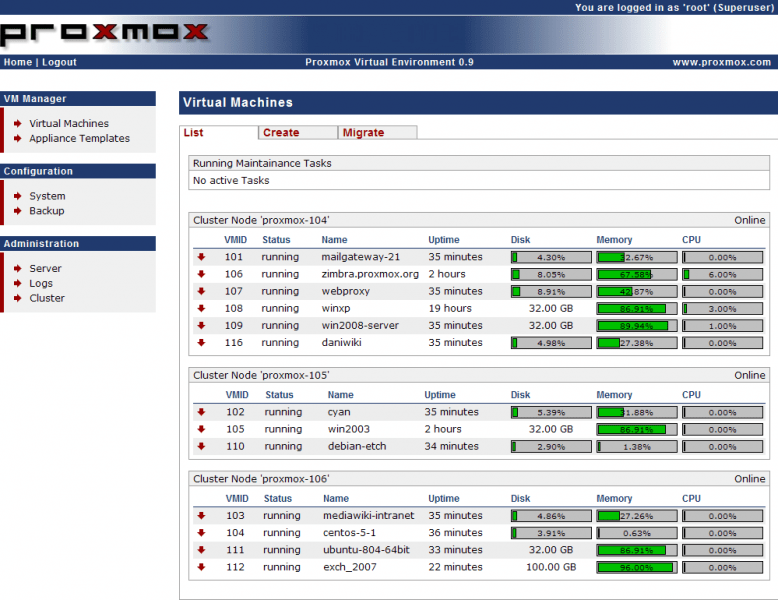Image resolution: width=778 pixels, height=600 pixels.
Task: Click the red arrow for mediawiki-intranet
Action: pos(201,516)
